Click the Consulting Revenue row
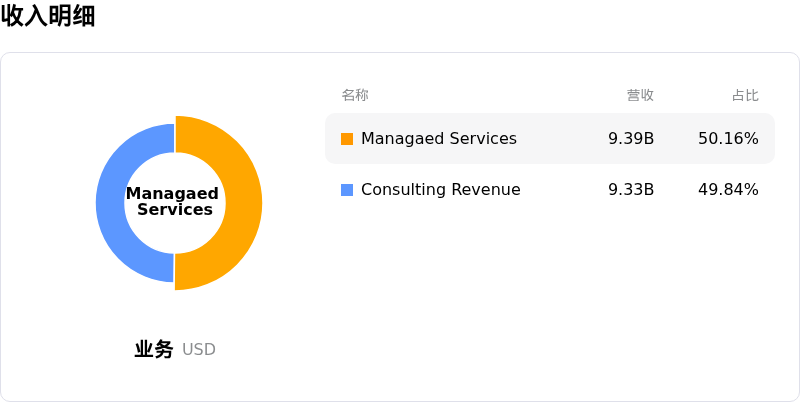800x402 pixels. [x=550, y=190]
